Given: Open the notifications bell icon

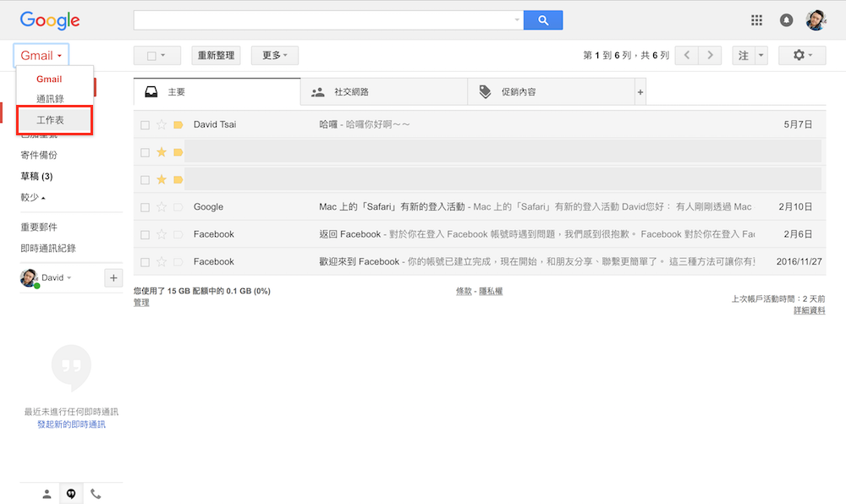Looking at the screenshot, I should 786,20.
